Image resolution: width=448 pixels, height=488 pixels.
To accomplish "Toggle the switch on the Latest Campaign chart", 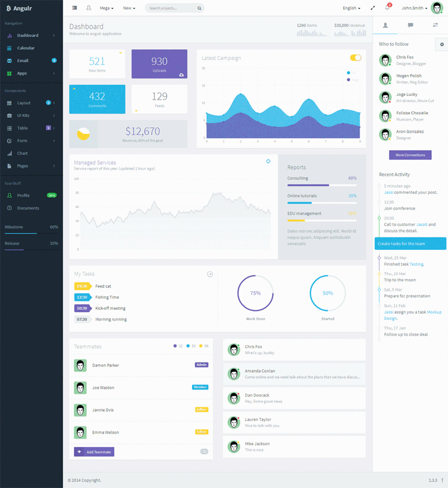I will point(356,58).
